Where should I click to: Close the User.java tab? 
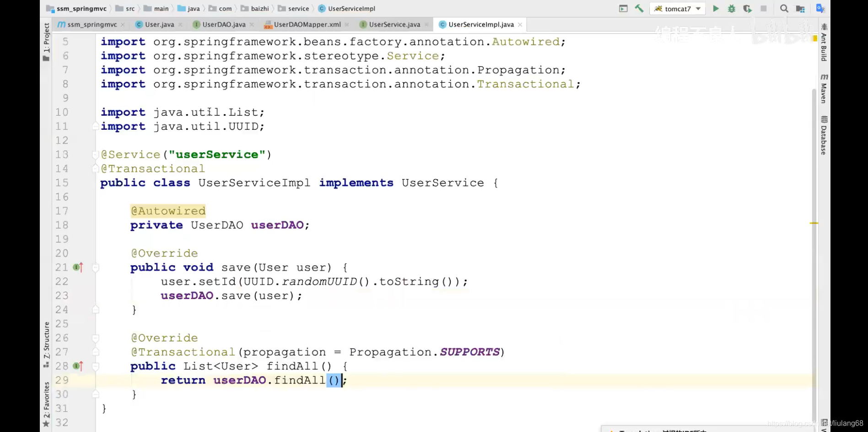180,25
